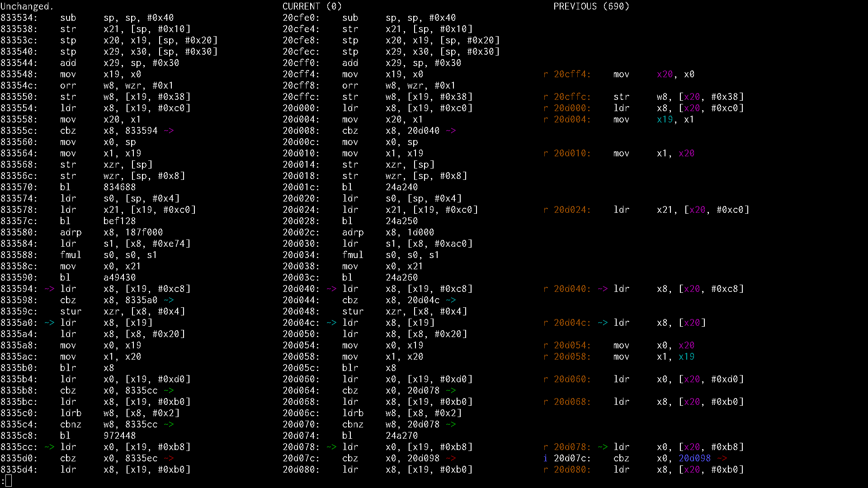Click the green arrow after 'cbz x0, 8335cc'

(x=169, y=390)
